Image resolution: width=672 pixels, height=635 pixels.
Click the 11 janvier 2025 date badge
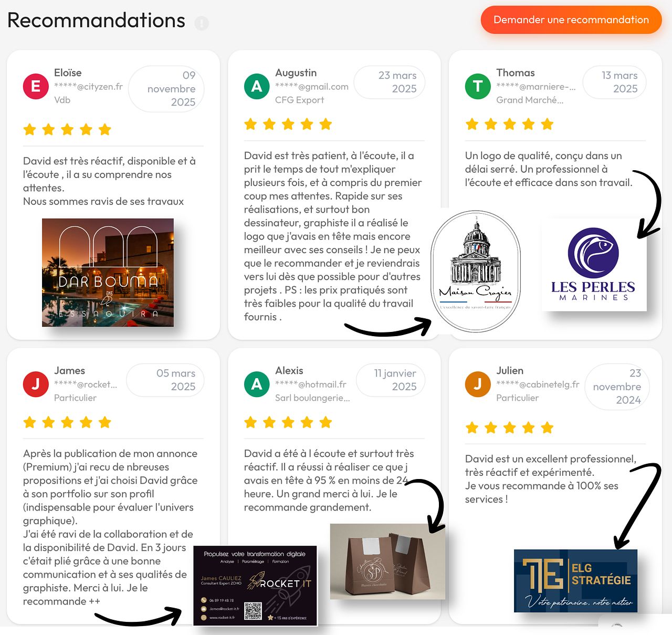click(x=391, y=380)
